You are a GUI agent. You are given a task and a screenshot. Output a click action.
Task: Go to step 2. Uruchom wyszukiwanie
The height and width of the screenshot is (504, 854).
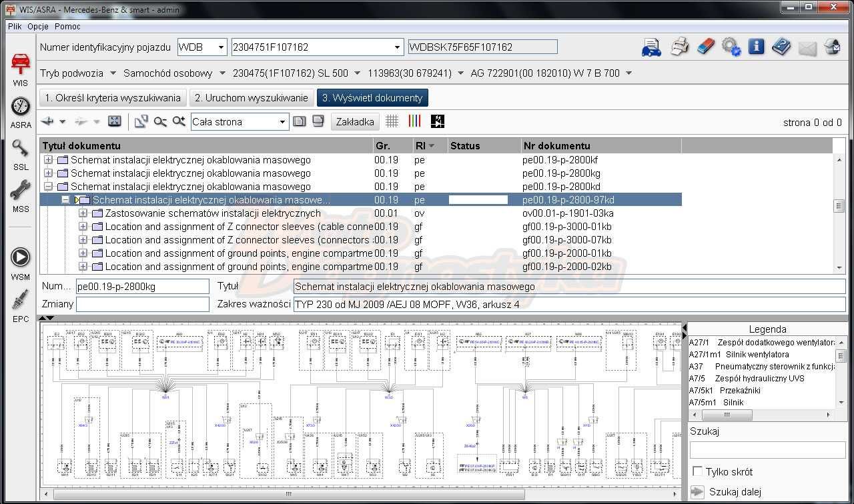[x=251, y=98]
